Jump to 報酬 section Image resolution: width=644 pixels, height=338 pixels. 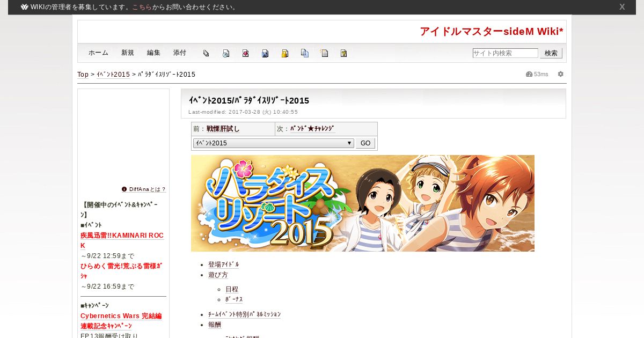[215, 325]
